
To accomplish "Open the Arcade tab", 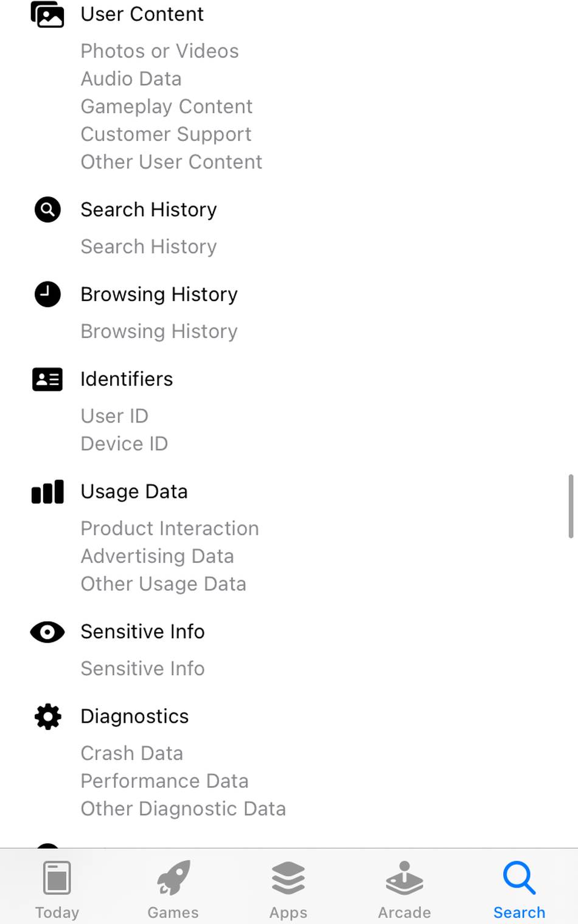I will point(404,889).
